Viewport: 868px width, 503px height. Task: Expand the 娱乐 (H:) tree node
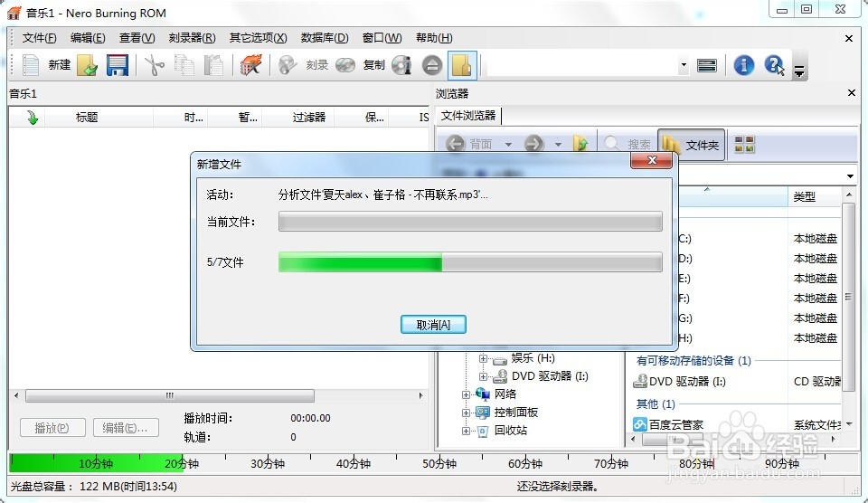(x=483, y=358)
